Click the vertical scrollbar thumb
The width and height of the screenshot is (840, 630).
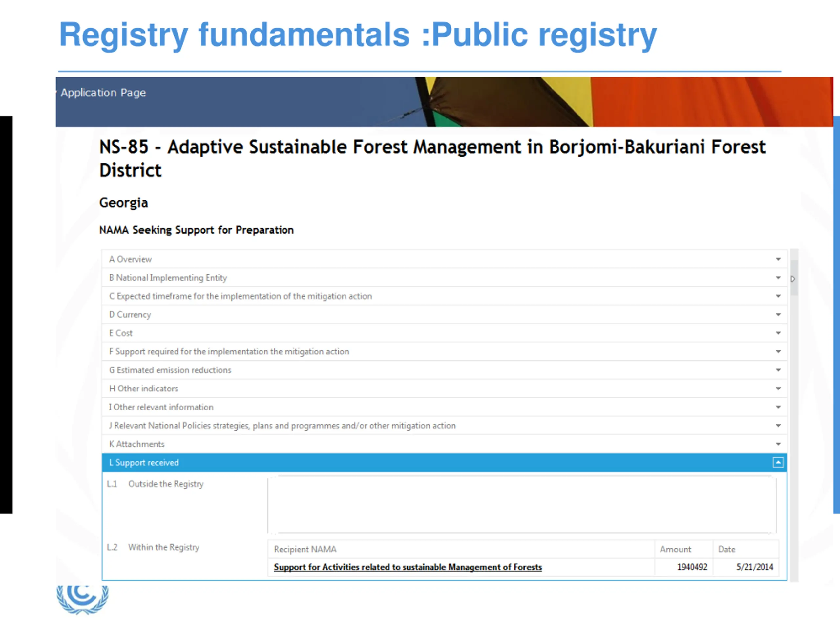click(x=794, y=278)
